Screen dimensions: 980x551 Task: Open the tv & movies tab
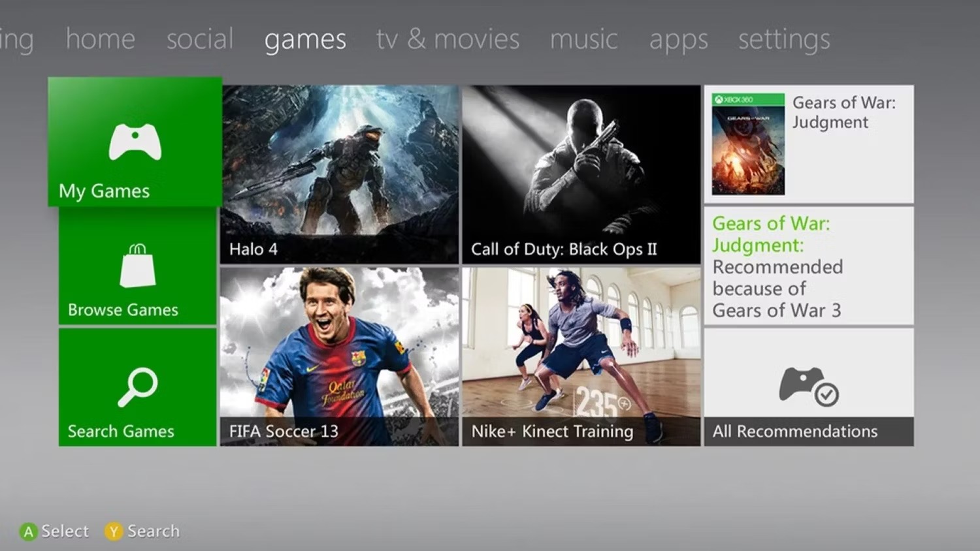pos(448,39)
